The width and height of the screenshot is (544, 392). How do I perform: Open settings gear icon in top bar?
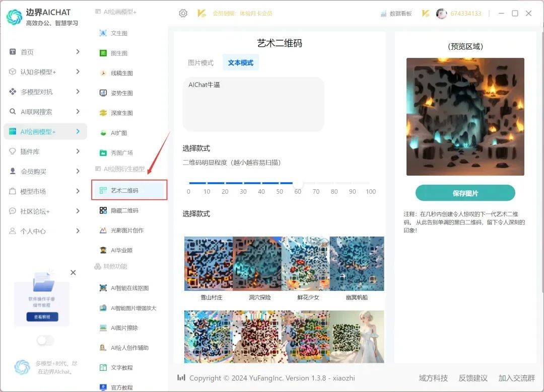(183, 14)
